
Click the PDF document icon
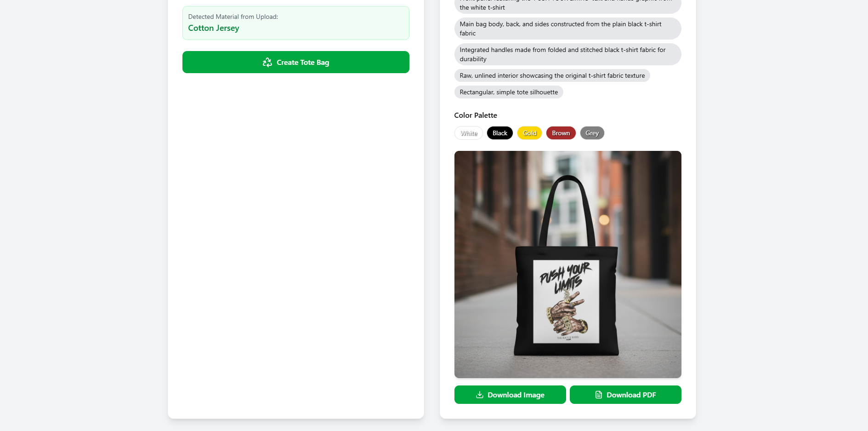coord(599,395)
